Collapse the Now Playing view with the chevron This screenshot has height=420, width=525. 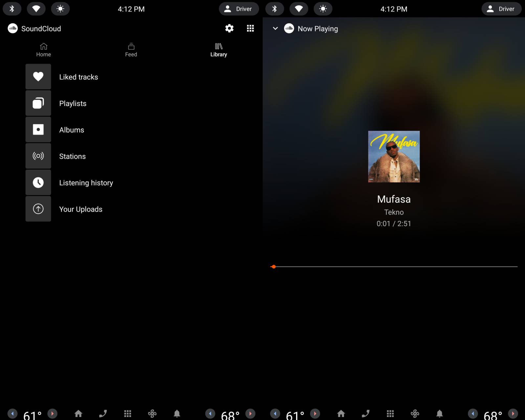(x=275, y=29)
